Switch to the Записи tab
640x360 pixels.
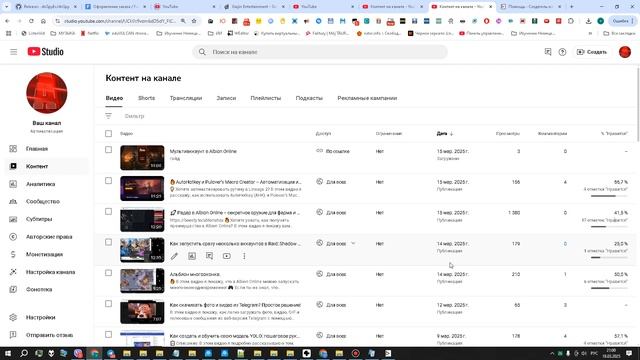pyautogui.click(x=226, y=98)
